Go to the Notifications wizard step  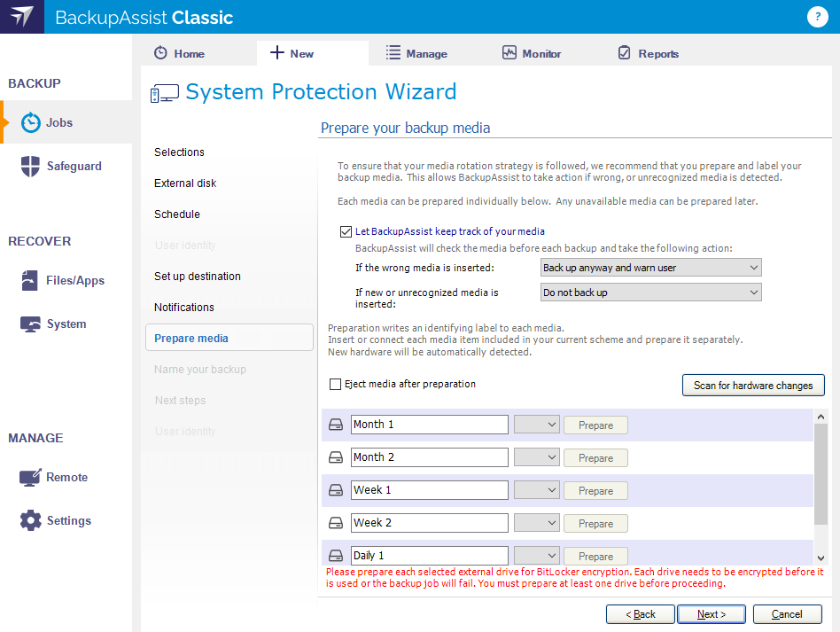183,308
